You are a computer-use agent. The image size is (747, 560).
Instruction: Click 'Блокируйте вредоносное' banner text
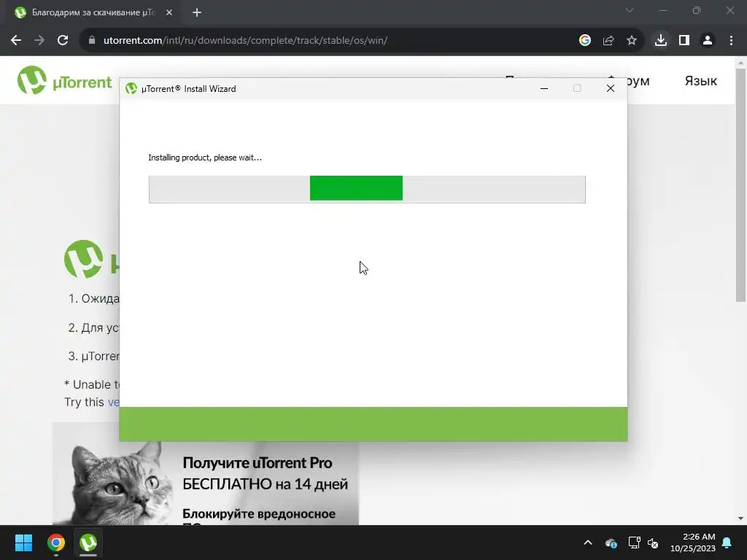(x=259, y=514)
